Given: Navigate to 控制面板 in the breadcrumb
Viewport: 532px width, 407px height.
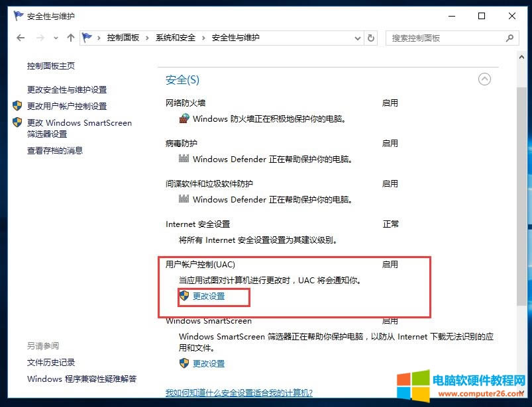Looking at the screenshot, I should pos(123,38).
